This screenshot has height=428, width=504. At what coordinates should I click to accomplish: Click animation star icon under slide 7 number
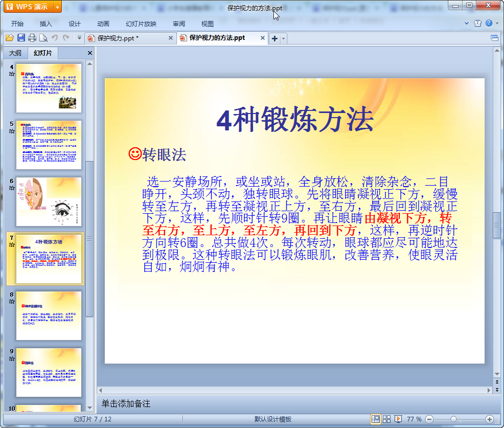point(12,245)
